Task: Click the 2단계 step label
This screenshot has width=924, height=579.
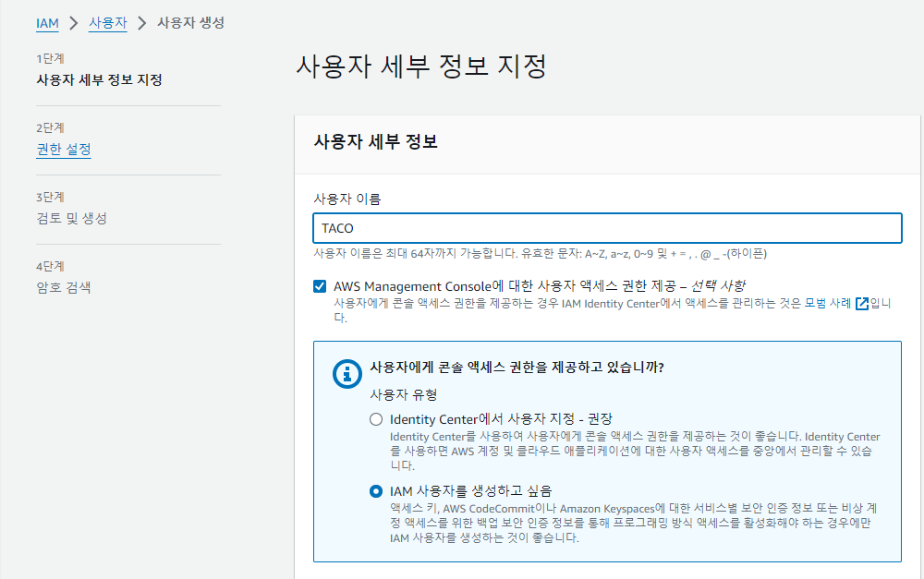Action: 50,127
